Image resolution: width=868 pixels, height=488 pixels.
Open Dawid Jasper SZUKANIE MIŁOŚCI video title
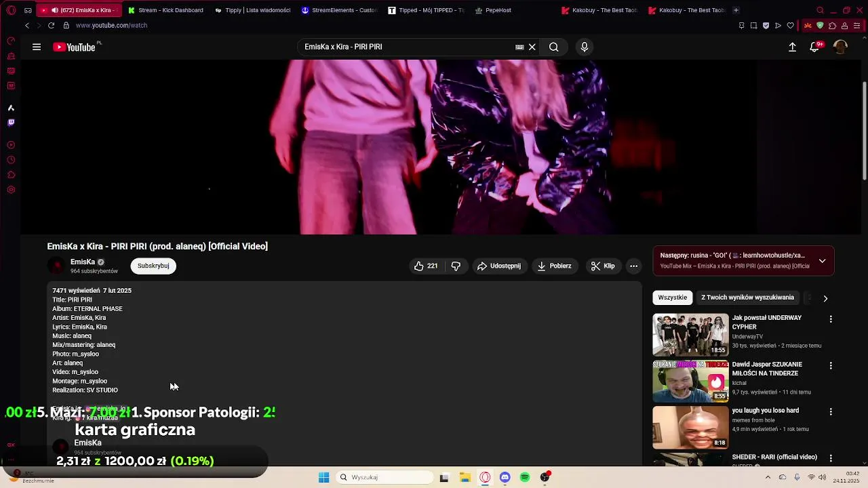[x=767, y=369]
